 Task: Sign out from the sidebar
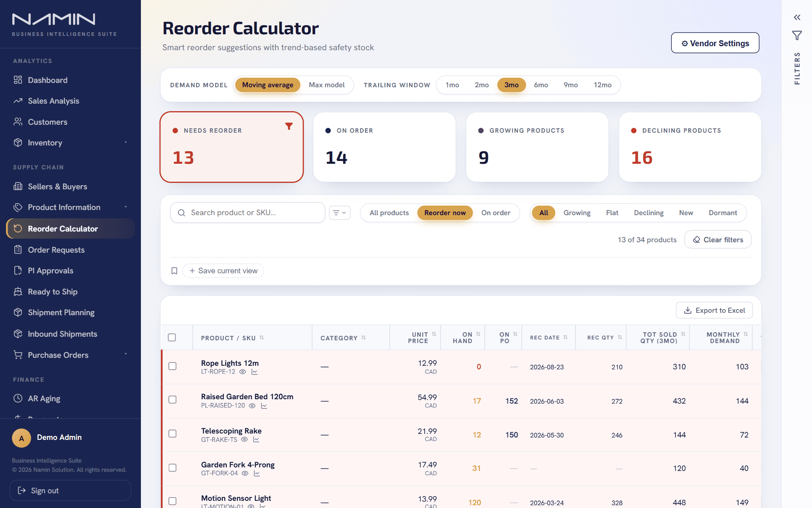(x=70, y=490)
